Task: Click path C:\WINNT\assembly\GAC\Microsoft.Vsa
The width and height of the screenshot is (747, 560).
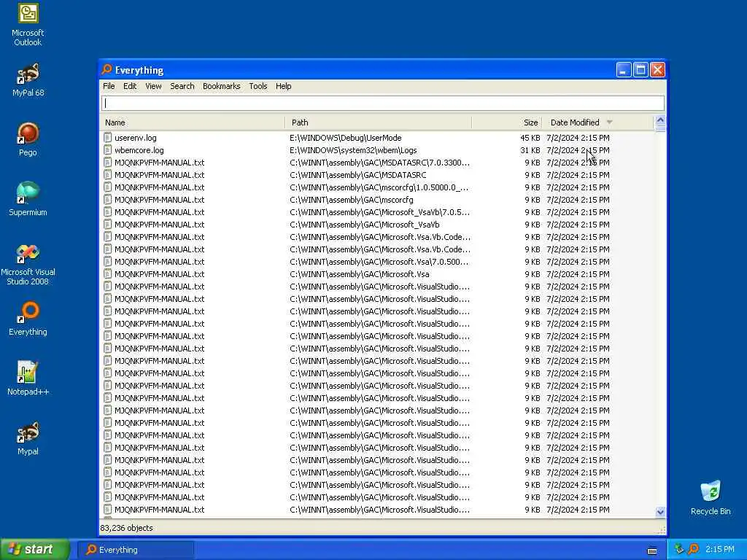Action: coord(359,274)
